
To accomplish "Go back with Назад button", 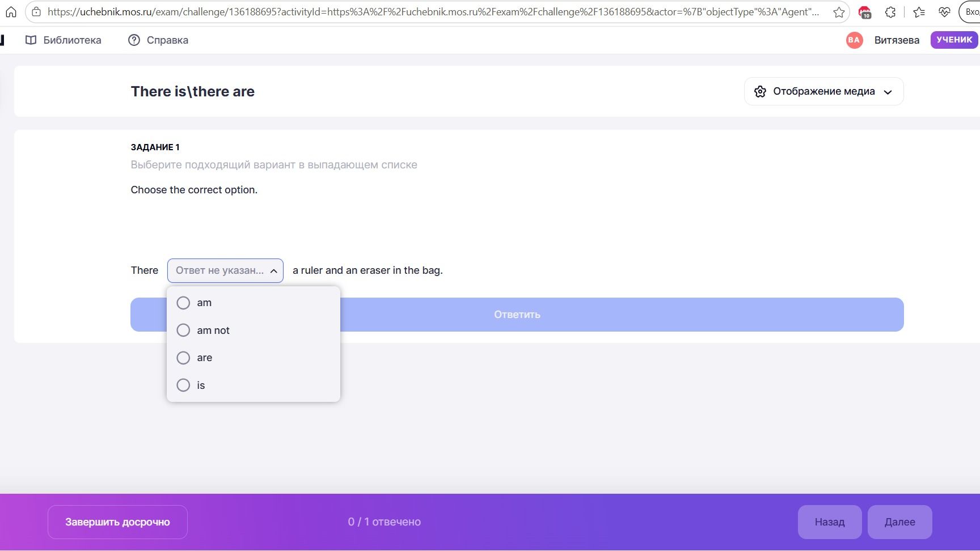I will click(830, 522).
